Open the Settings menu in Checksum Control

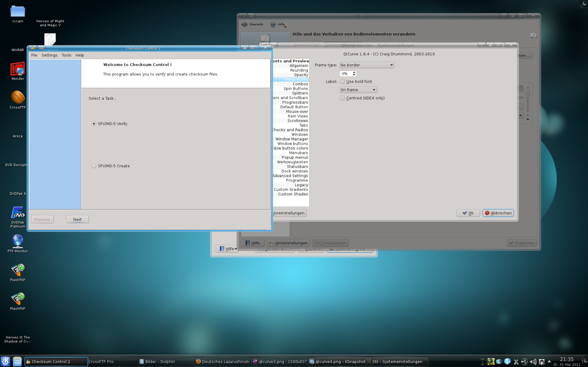pyautogui.click(x=49, y=55)
